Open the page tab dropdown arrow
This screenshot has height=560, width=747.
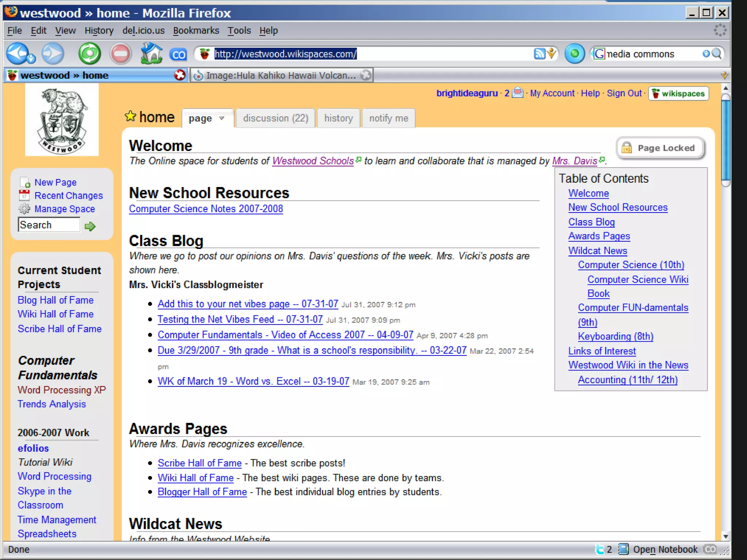[x=221, y=118]
